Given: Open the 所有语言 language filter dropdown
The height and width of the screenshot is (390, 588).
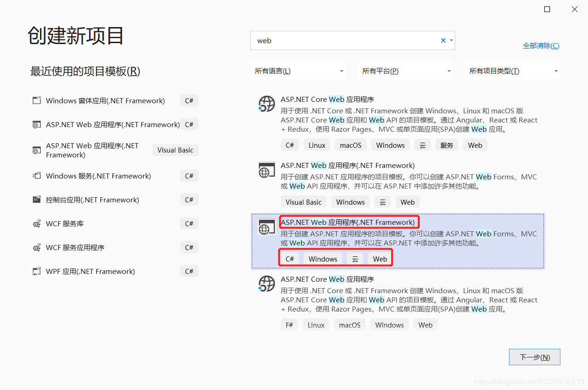Looking at the screenshot, I should click(x=299, y=71).
